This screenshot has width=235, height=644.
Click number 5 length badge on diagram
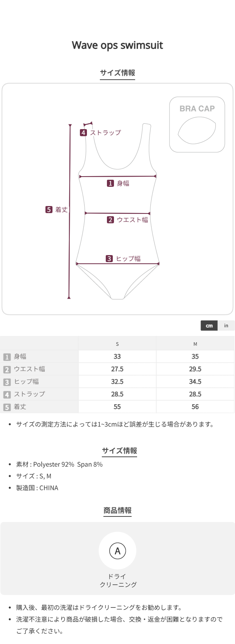[x=49, y=210]
